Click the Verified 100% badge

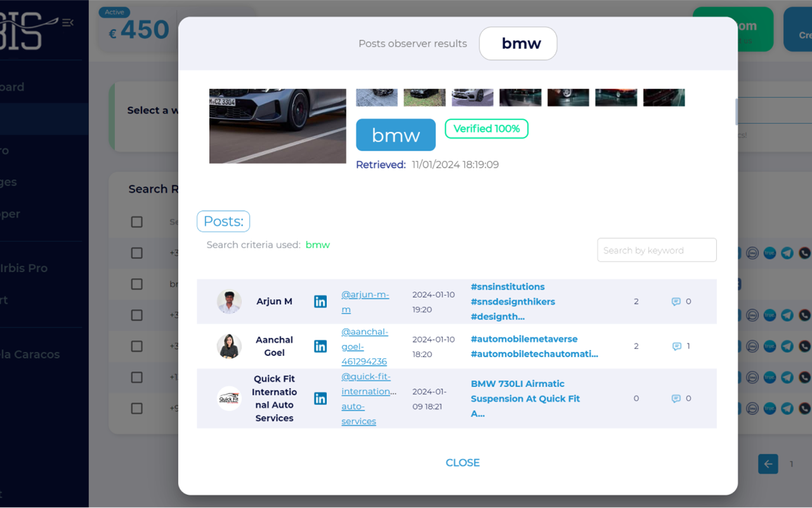click(x=487, y=128)
